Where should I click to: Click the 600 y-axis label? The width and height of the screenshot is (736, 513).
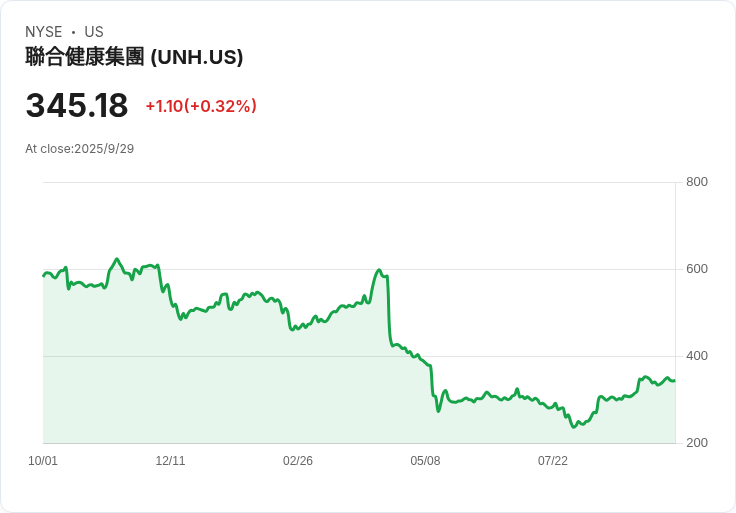(696, 269)
